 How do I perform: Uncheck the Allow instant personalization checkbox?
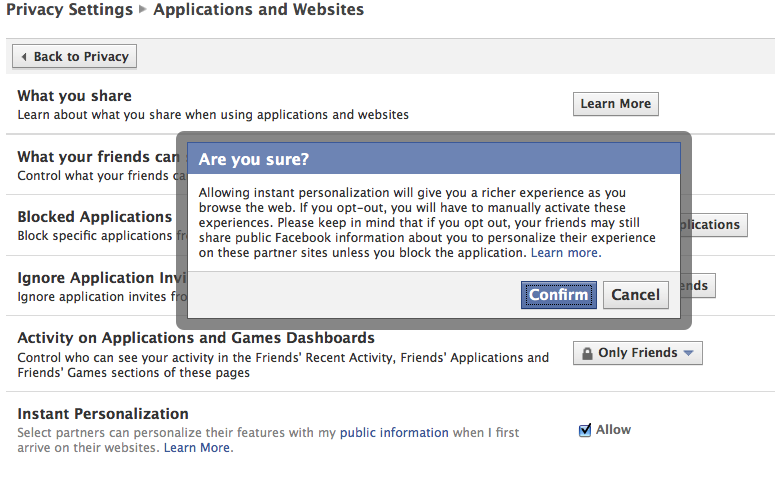coord(585,430)
